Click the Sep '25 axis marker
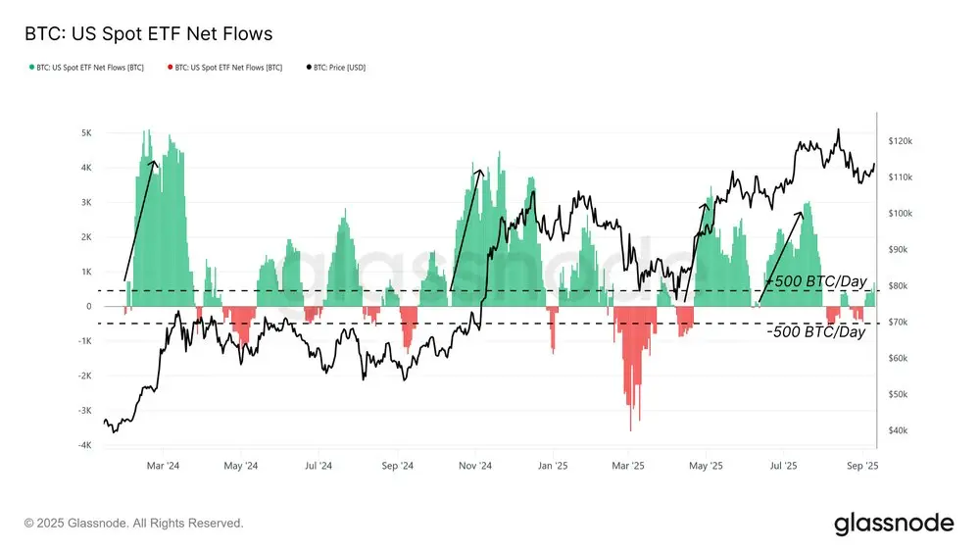 tap(862, 466)
